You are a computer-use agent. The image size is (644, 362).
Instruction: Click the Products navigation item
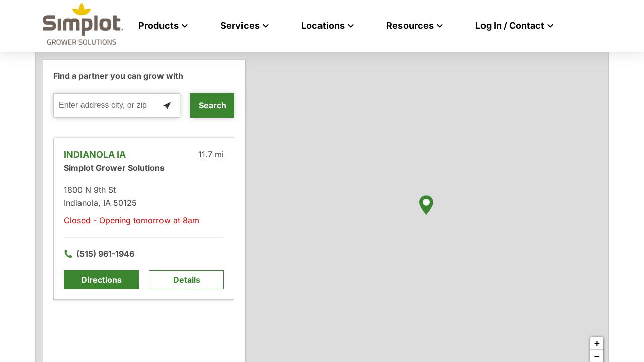coord(158,26)
